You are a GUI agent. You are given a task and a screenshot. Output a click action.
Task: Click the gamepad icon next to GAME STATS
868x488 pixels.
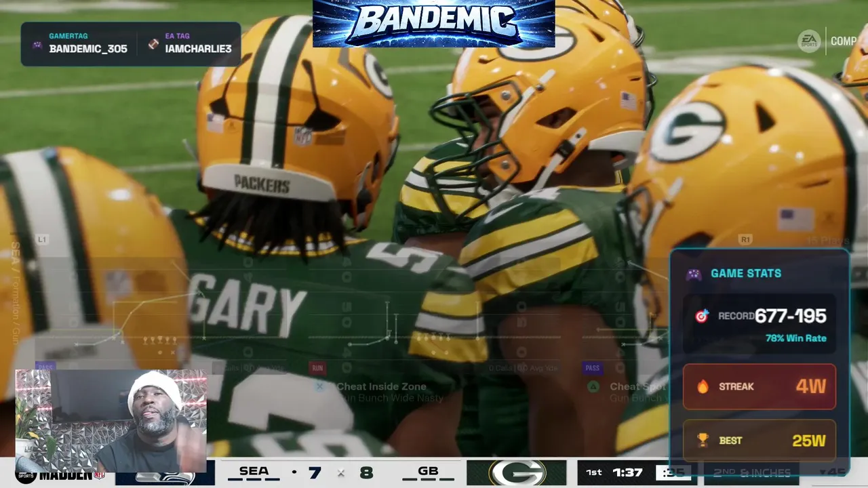(x=694, y=274)
